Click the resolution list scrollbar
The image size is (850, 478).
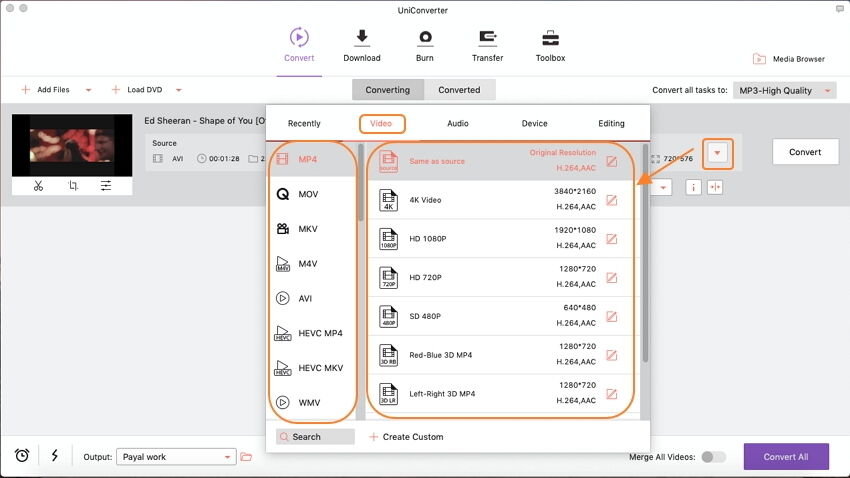click(x=645, y=253)
